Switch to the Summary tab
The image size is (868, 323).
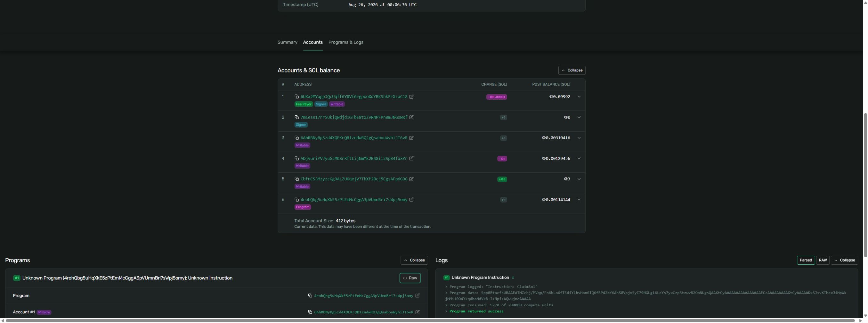[x=287, y=43]
